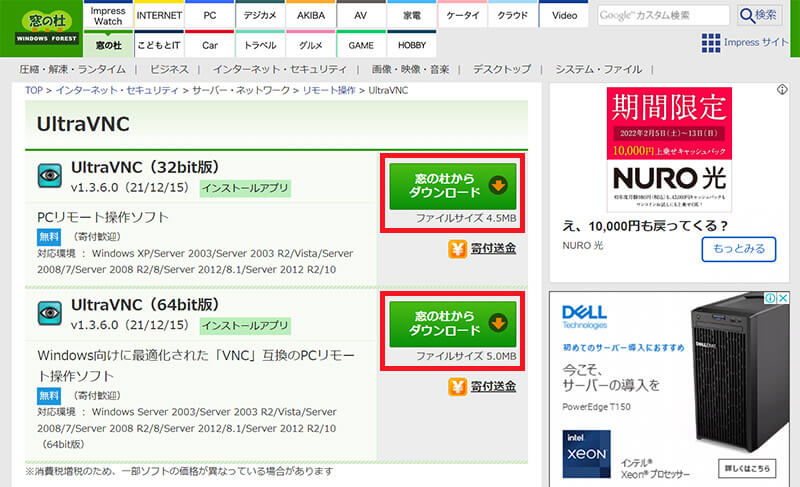800x487 pixels.
Task: Click the Impress サイト link text
Action: coord(756,43)
